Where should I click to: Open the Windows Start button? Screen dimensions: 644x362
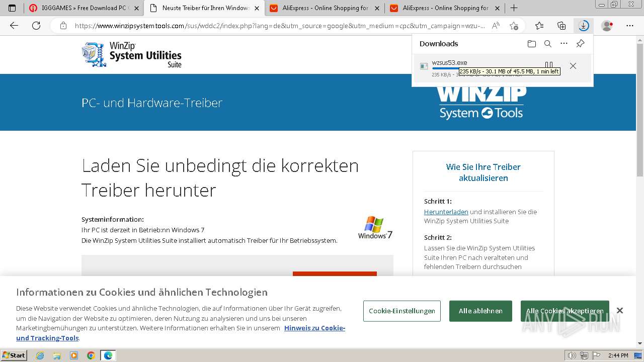pyautogui.click(x=14, y=355)
